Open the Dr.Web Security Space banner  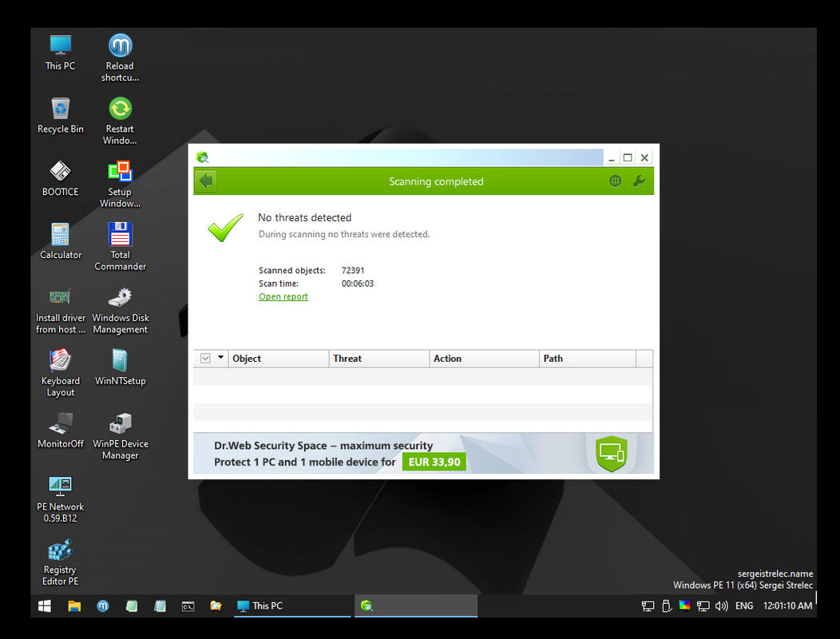coord(423,454)
